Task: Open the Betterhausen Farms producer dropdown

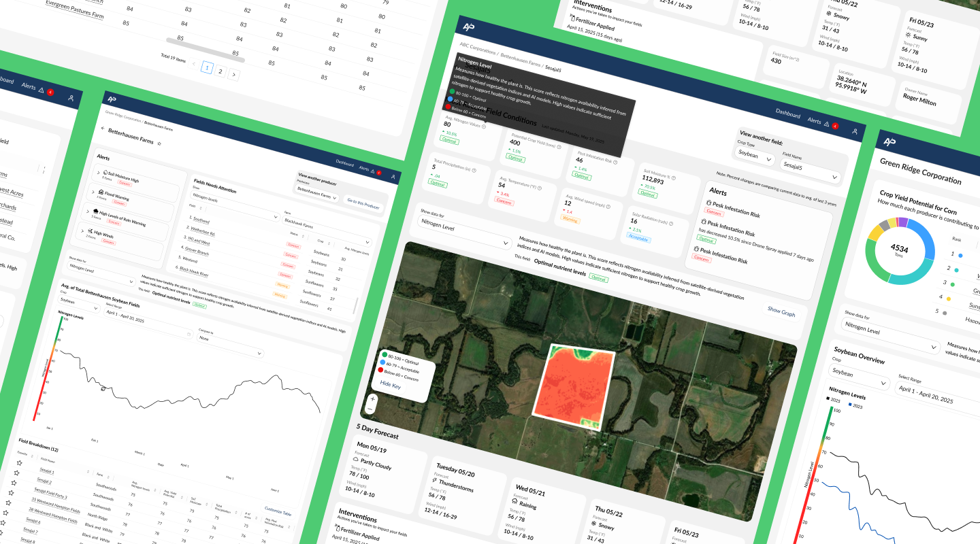Action: coord(317,194)
